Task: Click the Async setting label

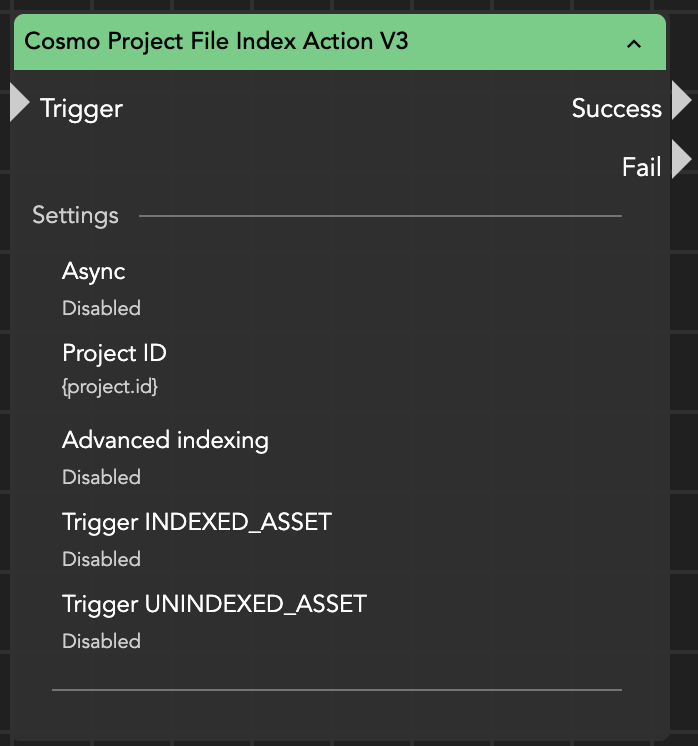Action: [x=93, y=271]
